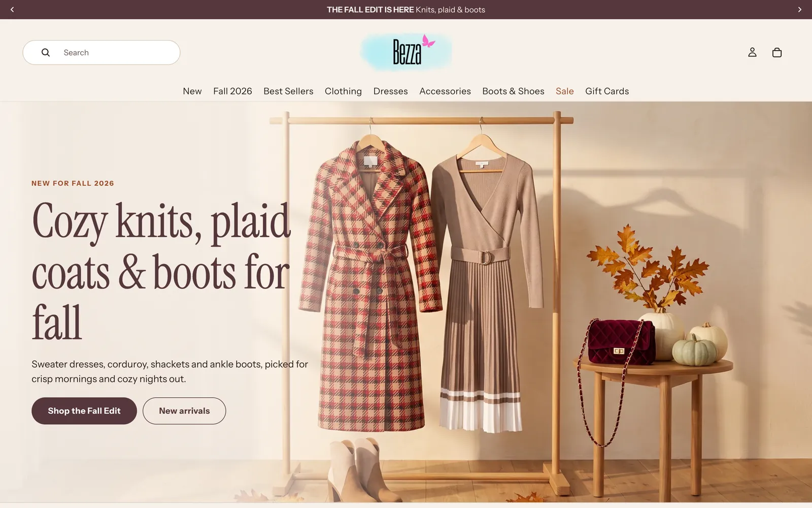Click the previous announcement arrow
Viewport: 812px width, 508px height.
click(12, 10)
